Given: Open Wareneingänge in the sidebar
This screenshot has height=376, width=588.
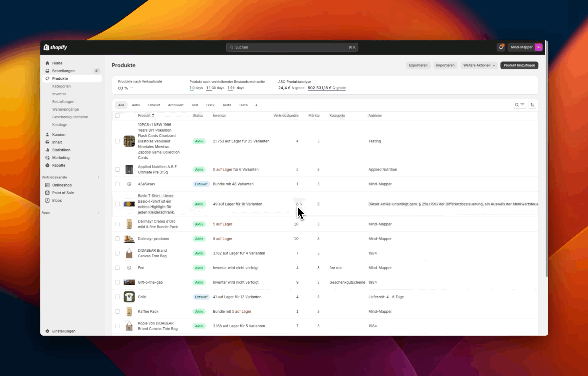Looking at the screenshot, I should click(x=65, y=109).
